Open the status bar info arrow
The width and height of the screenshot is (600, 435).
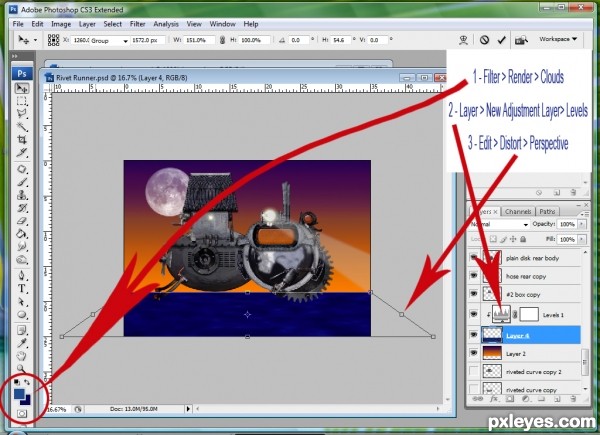coord(188,409)
